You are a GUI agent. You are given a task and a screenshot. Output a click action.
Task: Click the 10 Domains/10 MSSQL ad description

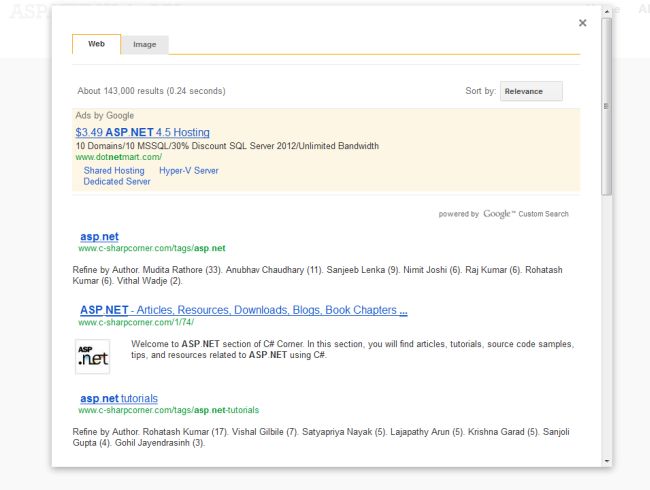point(227,146)
